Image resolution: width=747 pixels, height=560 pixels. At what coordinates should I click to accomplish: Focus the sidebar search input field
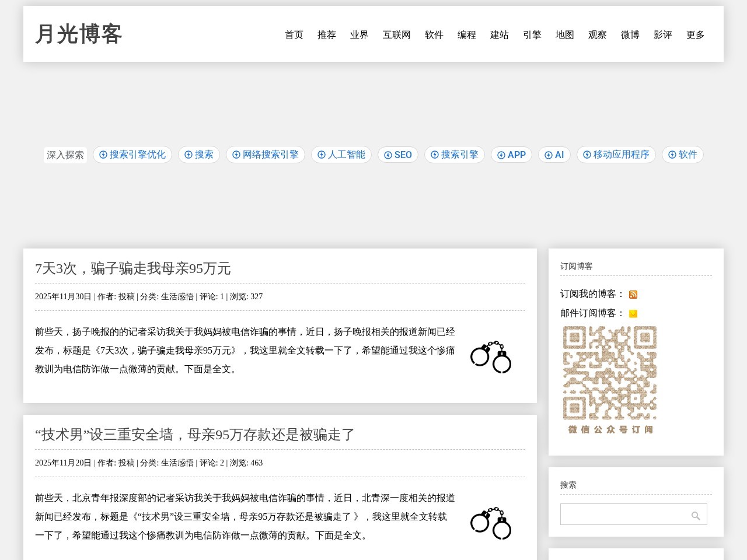click(622, 514)
